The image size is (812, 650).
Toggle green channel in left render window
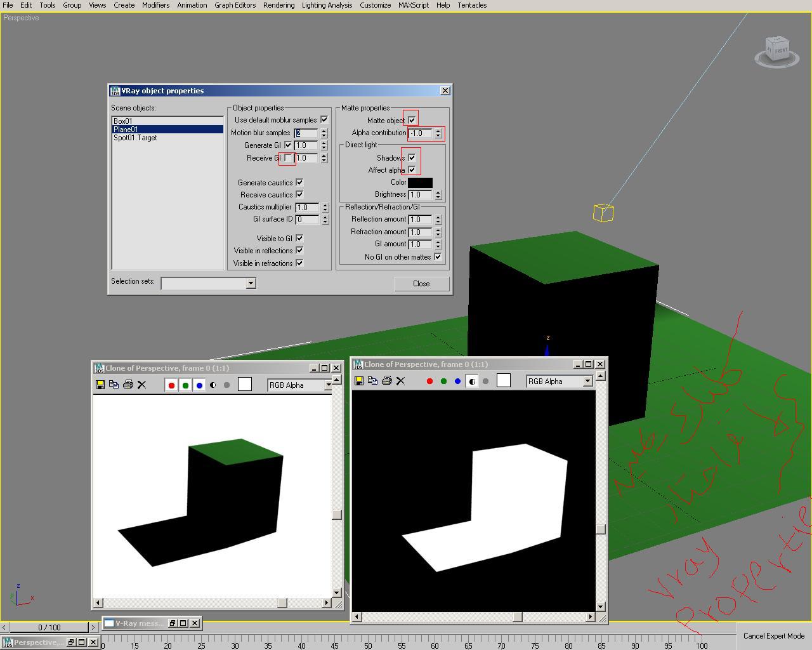click(x=185, y=385)
